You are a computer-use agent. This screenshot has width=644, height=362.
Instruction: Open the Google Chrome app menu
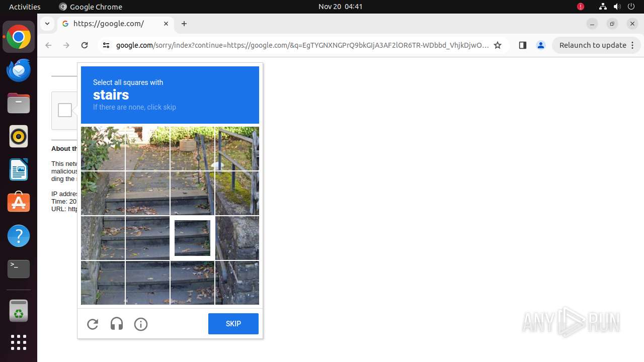point(91,7)
